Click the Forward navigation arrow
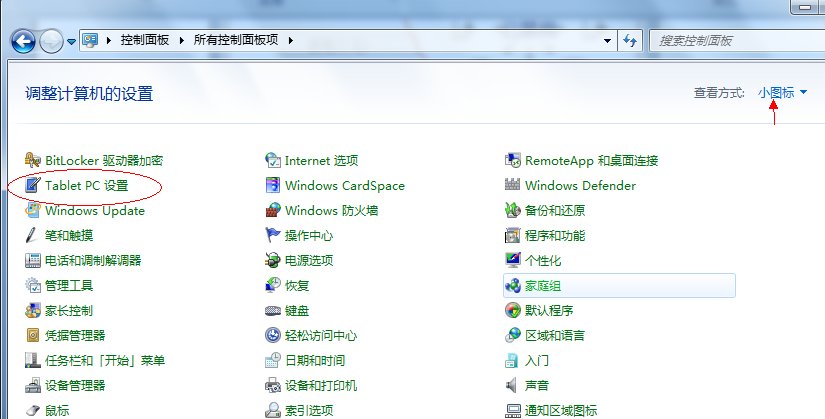Image resolution: width=825 pixels, height=419 pixels. click(52, 41)
